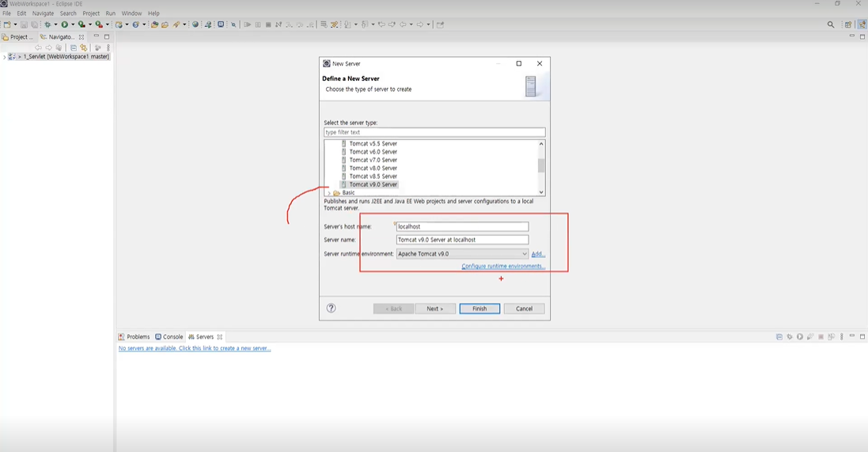Image resolution: width=868 pixels, height=452 pixels.
Task: Click the Stop server icon in Servers view
Action: tap(821, 336)
